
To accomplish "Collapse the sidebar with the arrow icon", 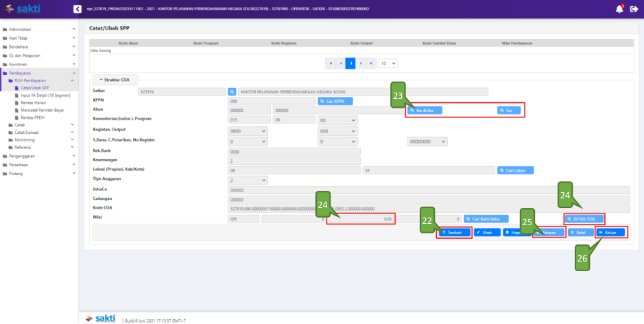I will [77, 9].
